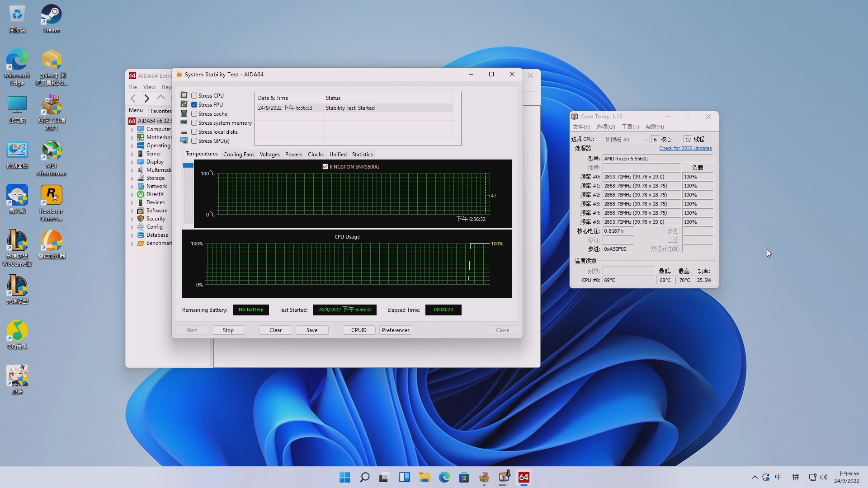This screenshot has width=868, height=488.
Task: Expand the Storage tree node
Action: point(132,178)
